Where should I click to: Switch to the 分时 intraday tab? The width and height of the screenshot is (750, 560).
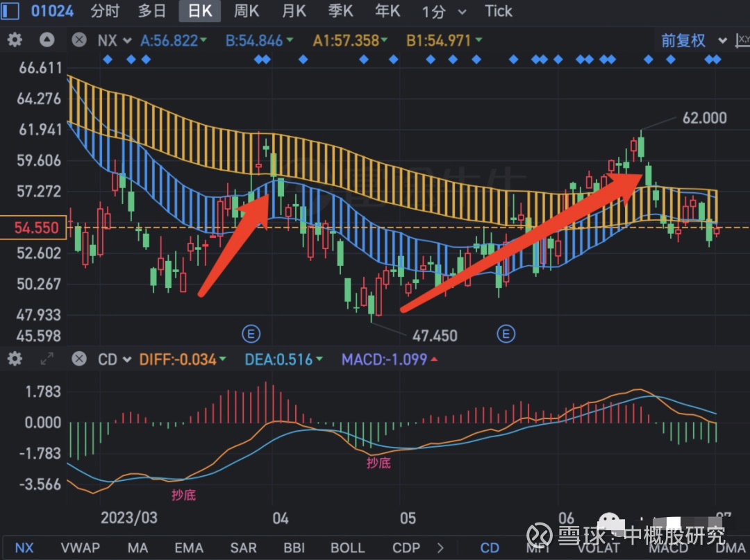tap(104, 11)
